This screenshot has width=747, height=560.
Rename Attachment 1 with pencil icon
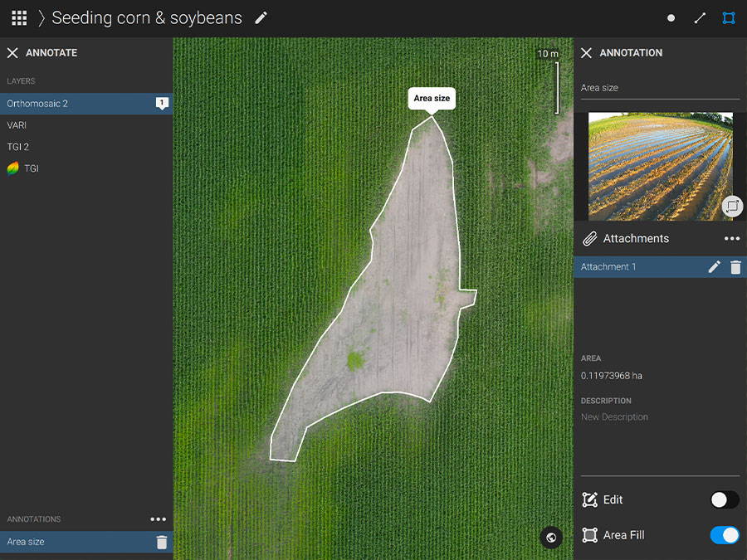pos(714,267)
